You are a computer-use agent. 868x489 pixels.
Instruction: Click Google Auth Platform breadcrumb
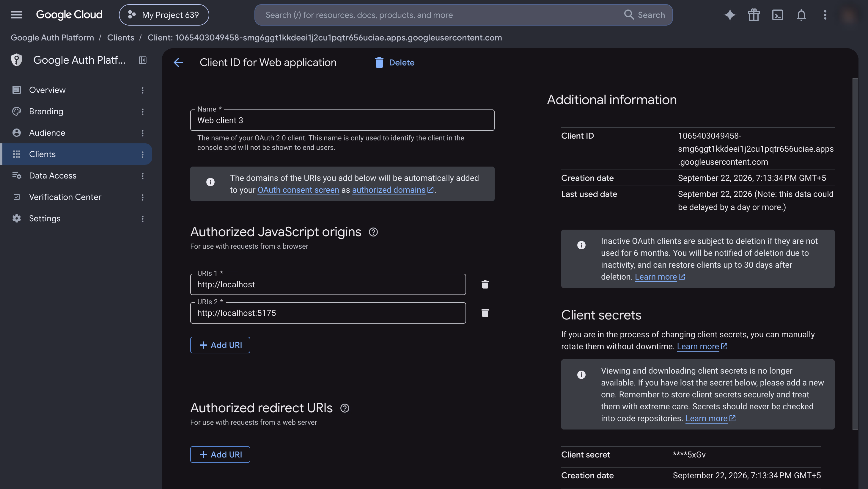point(52,37)
